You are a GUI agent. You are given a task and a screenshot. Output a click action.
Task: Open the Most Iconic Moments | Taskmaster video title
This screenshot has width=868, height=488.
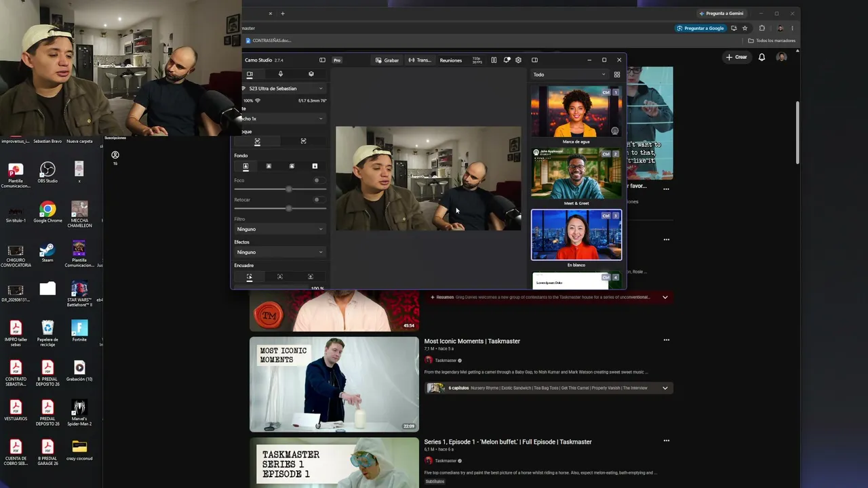[472, 341]
